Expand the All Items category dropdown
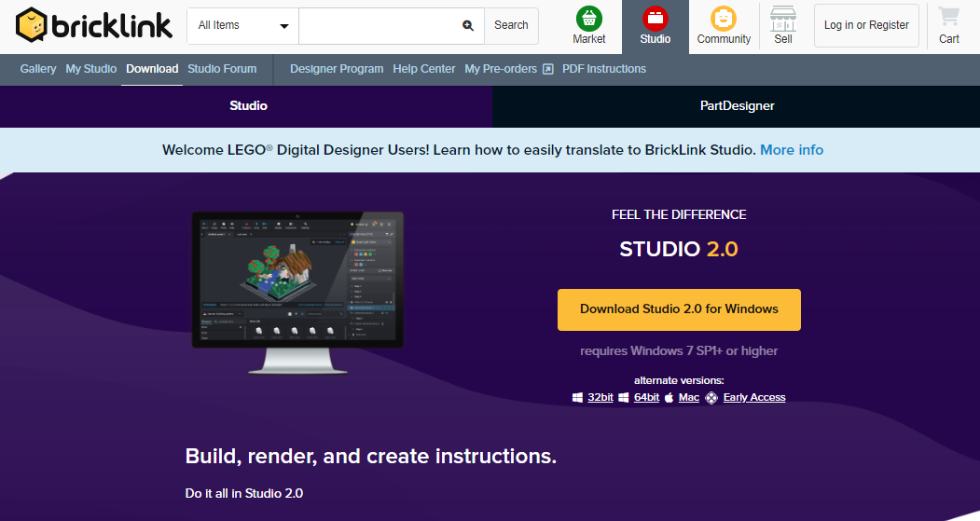The width and height of the screenshot is (980, 521). point(243,25)
